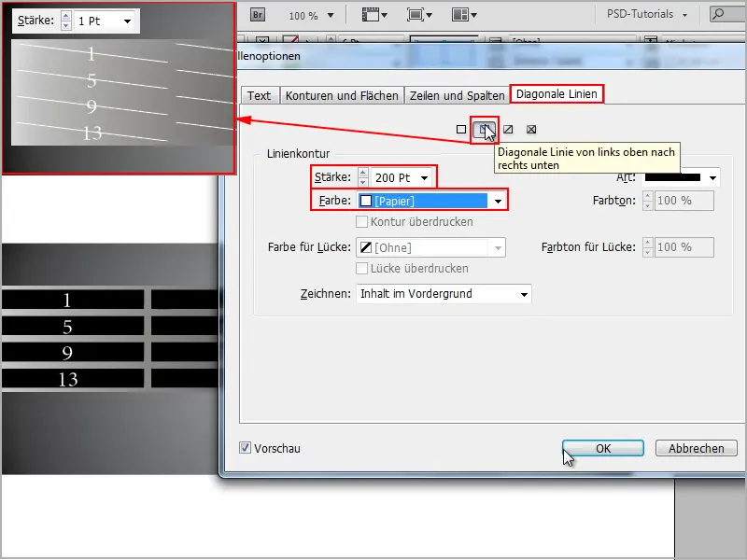Image resolution: width=747 pixels, height=560 pixels.
Task: Click table cell "5" in the document
Action: click(x=73, y=327)
